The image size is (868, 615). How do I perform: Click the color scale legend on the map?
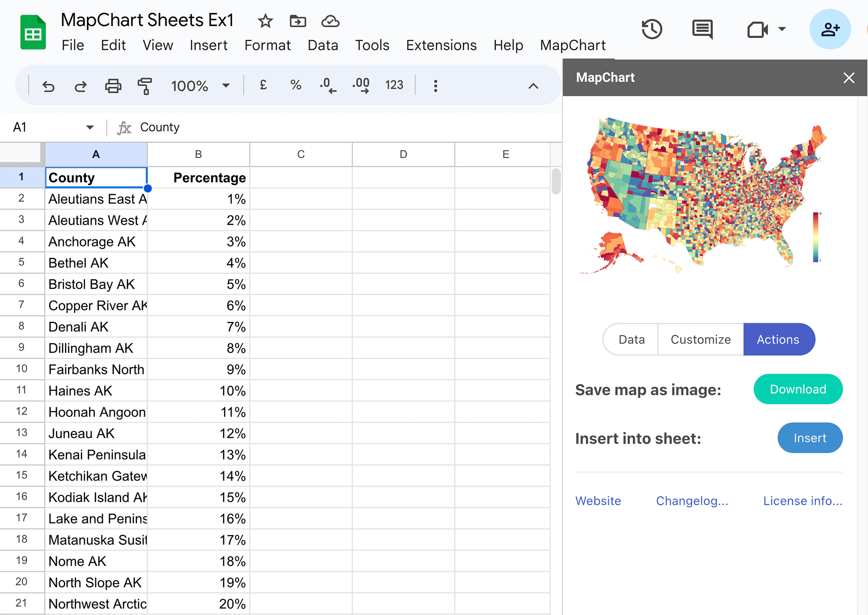point(815,238)
